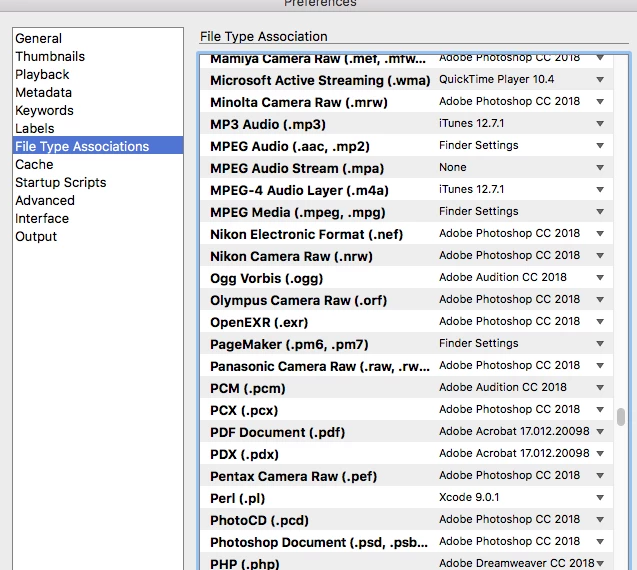Click the file type list scrollbar thumb
The image size is (637, 570).
pyautogui.click(x=620, y=417)
